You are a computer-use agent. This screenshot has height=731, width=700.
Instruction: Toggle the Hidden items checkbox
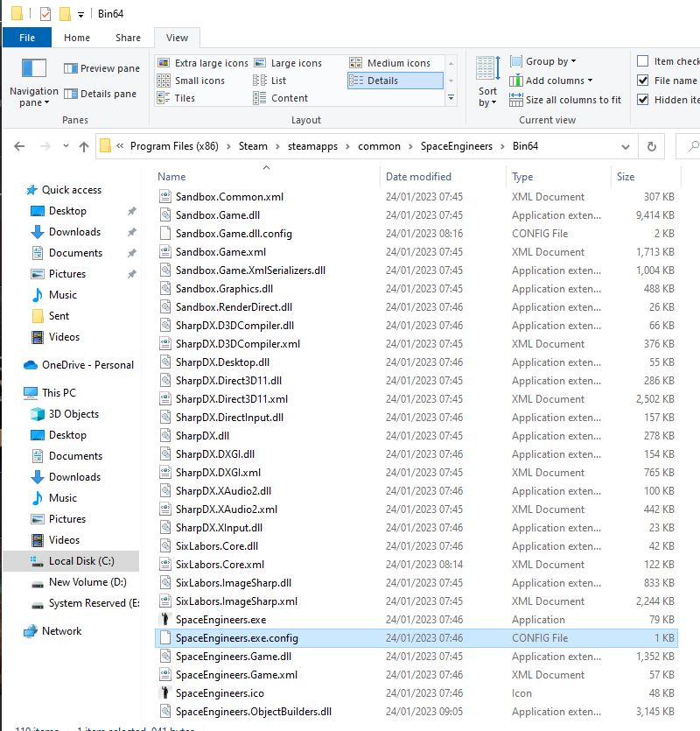point(643,100)
